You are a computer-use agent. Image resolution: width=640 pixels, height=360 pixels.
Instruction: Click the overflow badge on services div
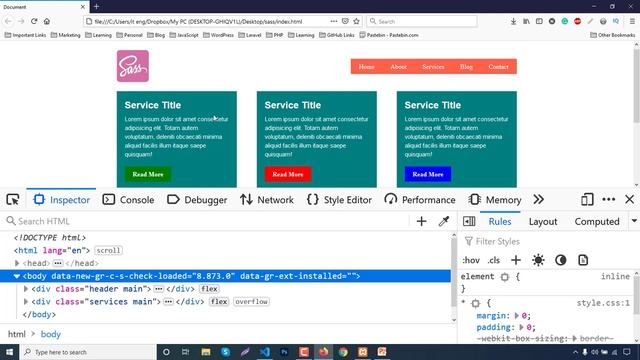(251, 302)
